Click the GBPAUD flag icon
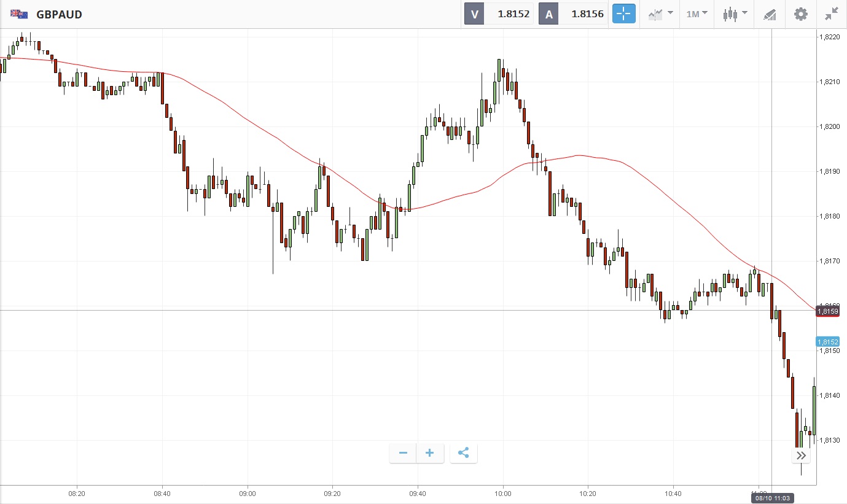This screenshot has height=504, width=847. [19, 14]
